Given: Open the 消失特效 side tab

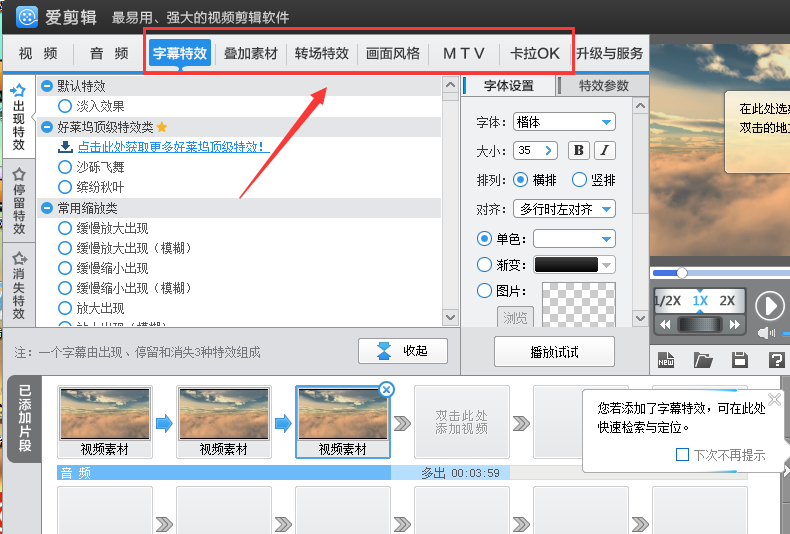Looking at the screenshot, I should (19, 285).
